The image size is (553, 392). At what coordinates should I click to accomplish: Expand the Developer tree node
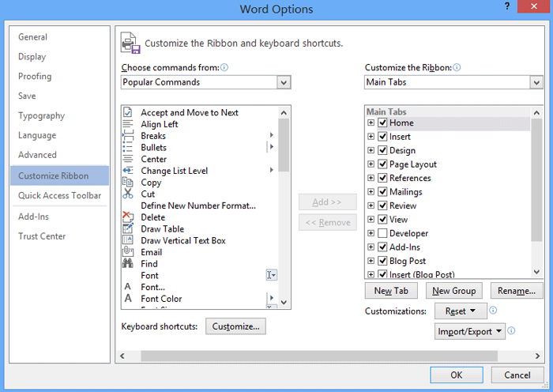(371, 233)
